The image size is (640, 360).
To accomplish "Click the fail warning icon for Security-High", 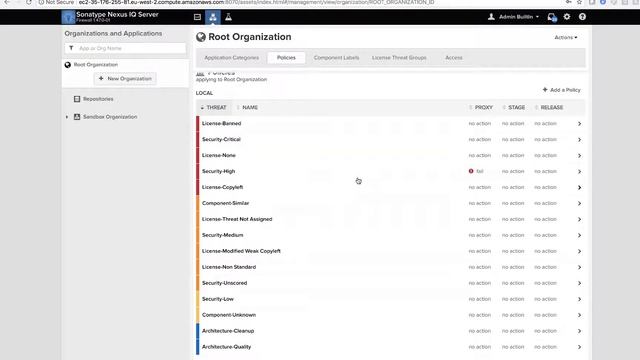I will 471,171.
